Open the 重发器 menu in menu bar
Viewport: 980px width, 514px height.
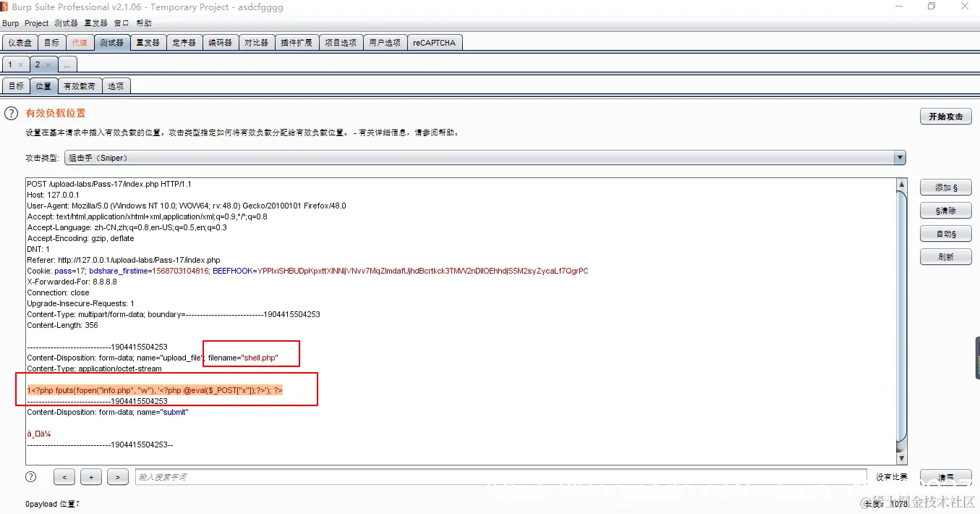coord(96,23)
